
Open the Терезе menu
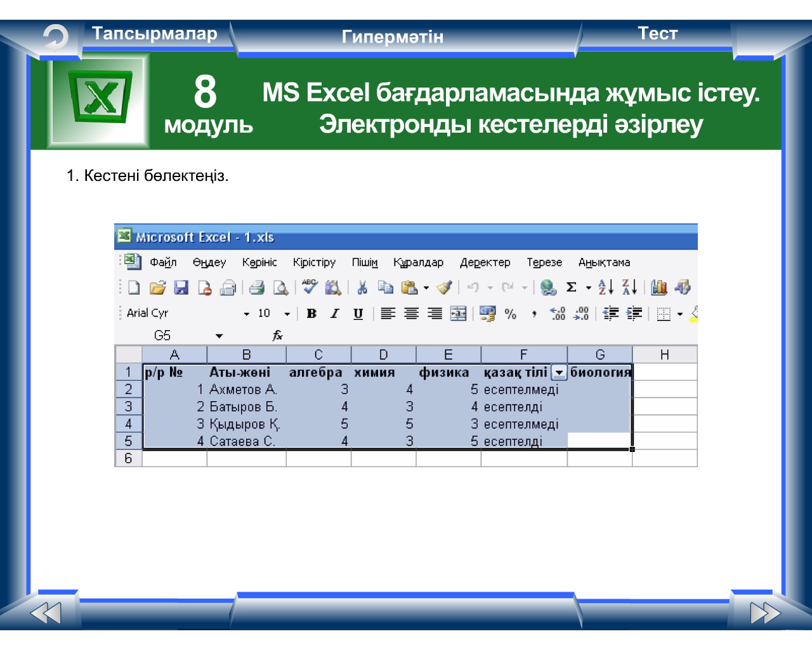pyautogui.click(x=544, y=262)
